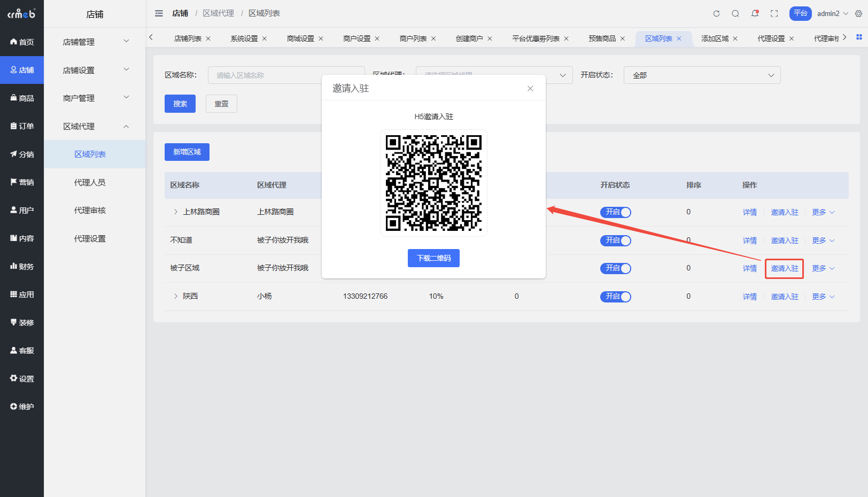This screenshot has height=497, width=868.
Task: Expand the 陕西 row
Action: (x=175, y=296)
